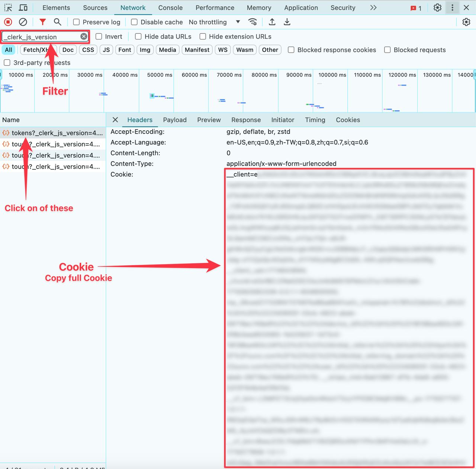Clear the filter text field
This screenshot has width=476, height=469.
(x=84, y=36)
